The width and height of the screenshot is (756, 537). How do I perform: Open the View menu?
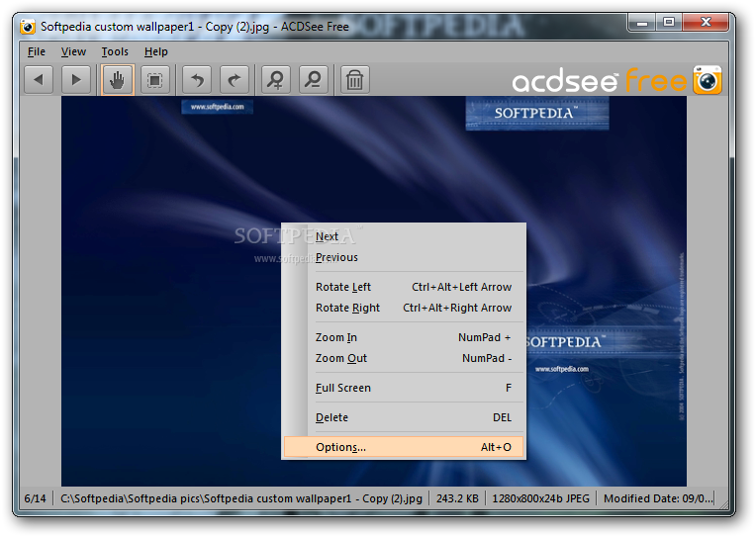pos(73,51)
